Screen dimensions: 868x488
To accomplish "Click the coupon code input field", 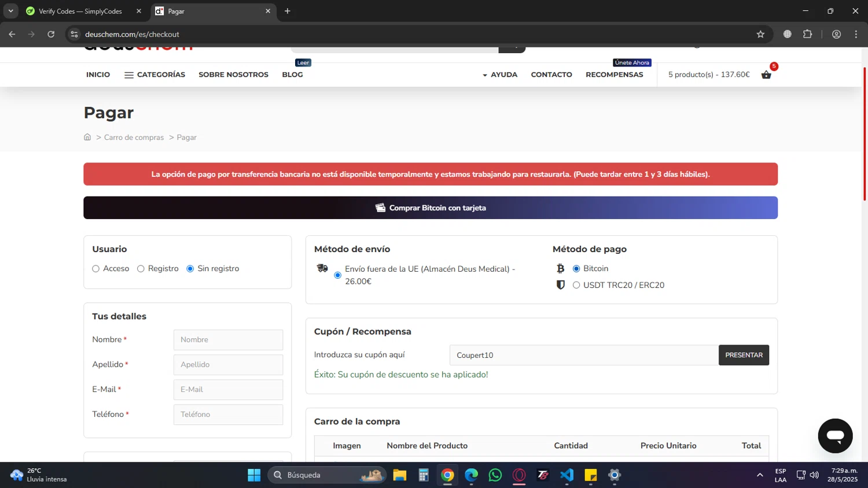I will point(584,355).
